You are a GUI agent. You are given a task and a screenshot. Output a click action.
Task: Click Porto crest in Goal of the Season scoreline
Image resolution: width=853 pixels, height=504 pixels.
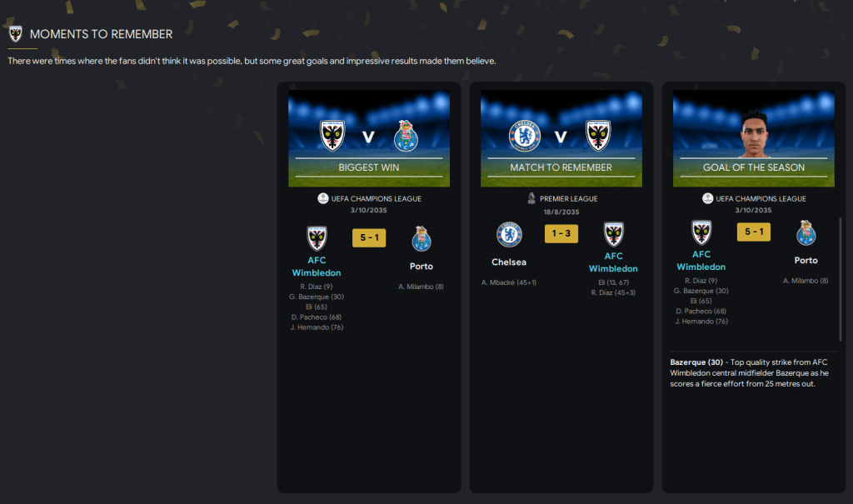(806, 233)
